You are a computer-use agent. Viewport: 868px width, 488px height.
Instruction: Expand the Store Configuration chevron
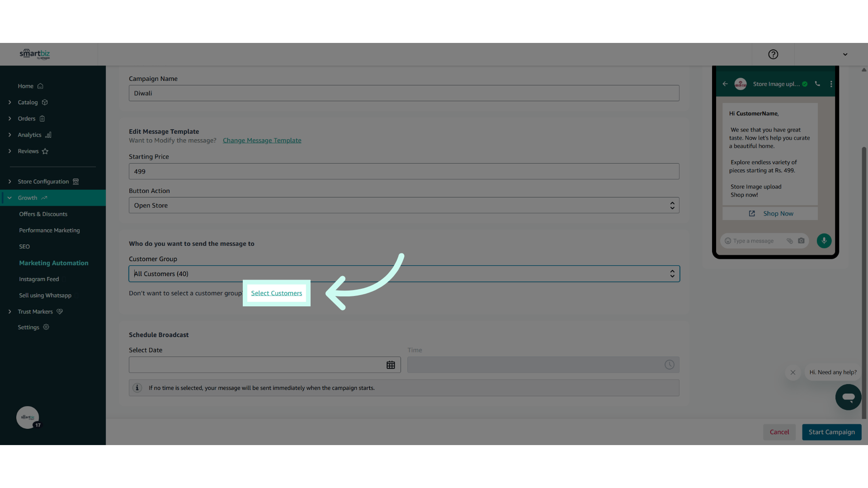(x=9, y=181)
